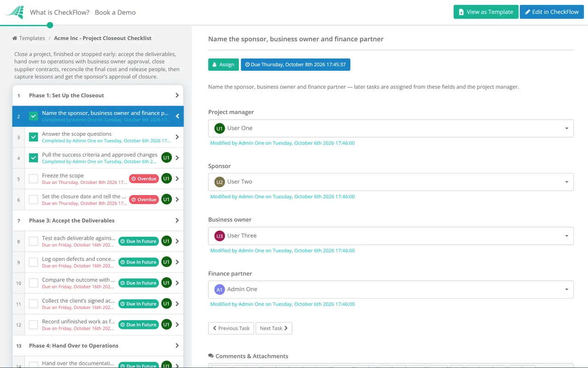Click U1 avatar on Record unfinished work row

click(166, 325)
